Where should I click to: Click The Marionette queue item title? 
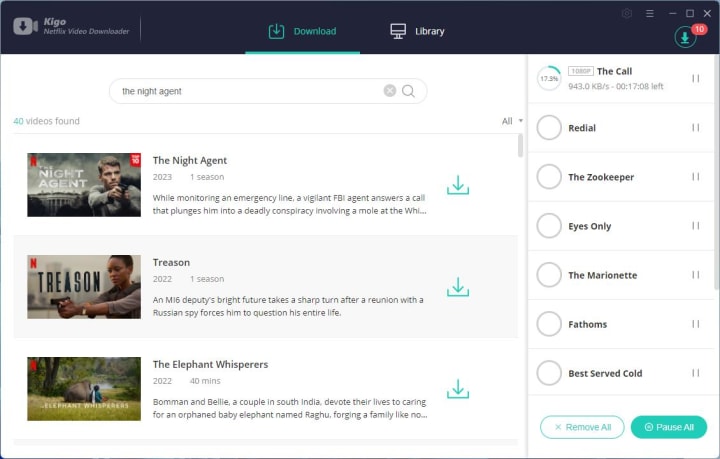[x=602, y=275]
